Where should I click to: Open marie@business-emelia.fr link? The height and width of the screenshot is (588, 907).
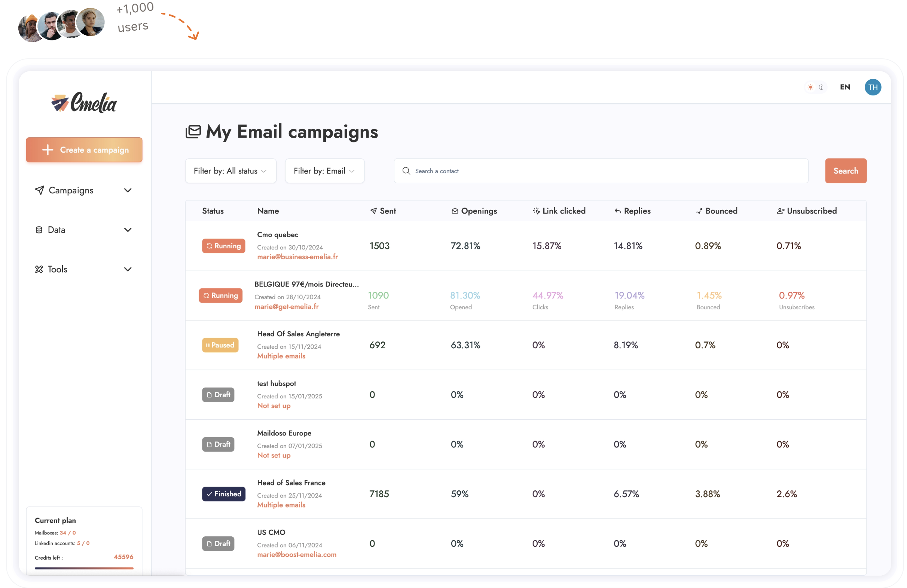pyautogui.click(x=297, y=257)
